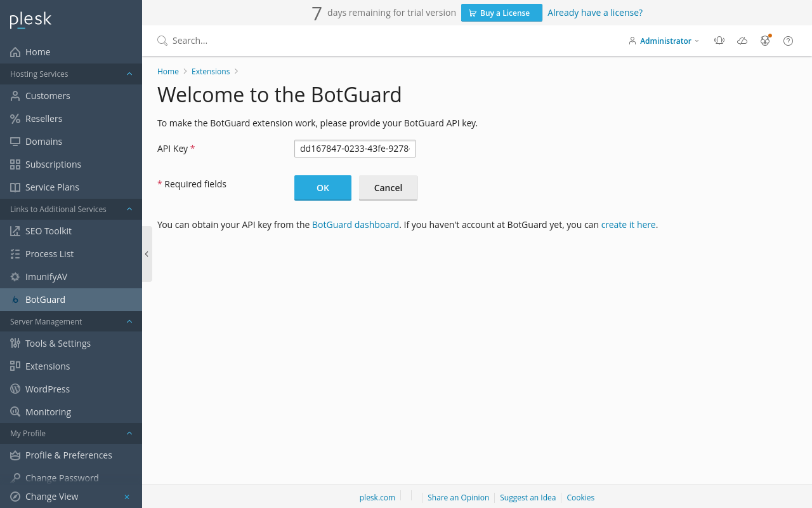Open notifications bell icon in header
The width and height of the screenshot is (812, 508).
(719, 41)
